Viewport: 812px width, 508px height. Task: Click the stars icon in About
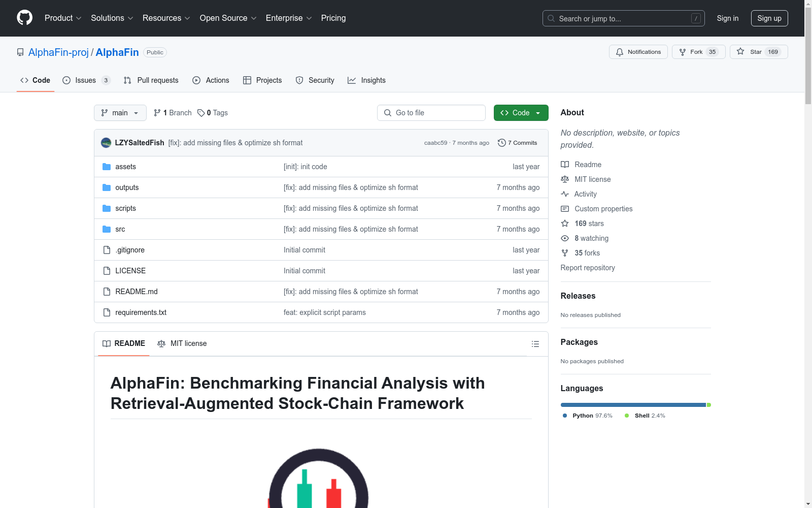pos(565,224)
